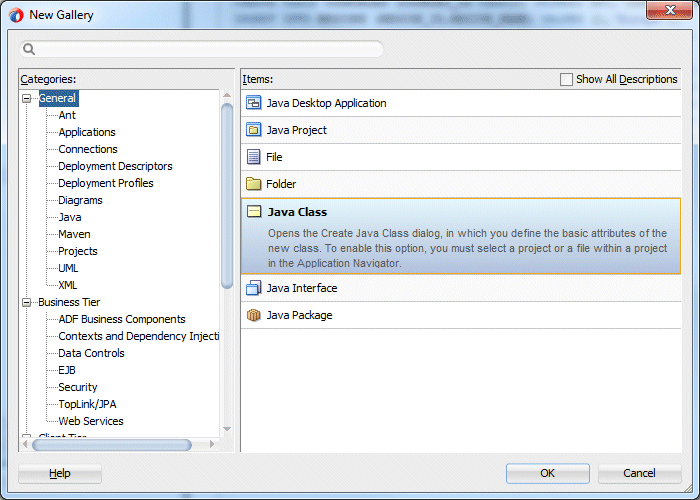This screenshot has height=500, width=700.
Task: Click the Java Package icon
Action: 254,315
